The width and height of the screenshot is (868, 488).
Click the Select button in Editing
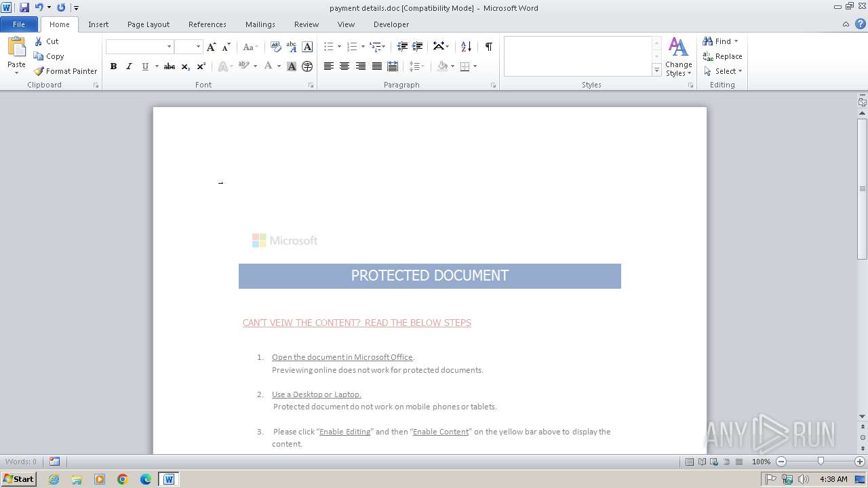coord(723,71)
